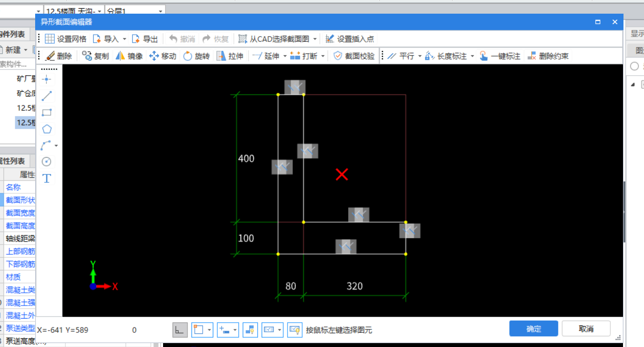Viewport: 644px width, 347px height.
Task: Open the 长度标注 dropdown arrow
Action: point(473,56)
